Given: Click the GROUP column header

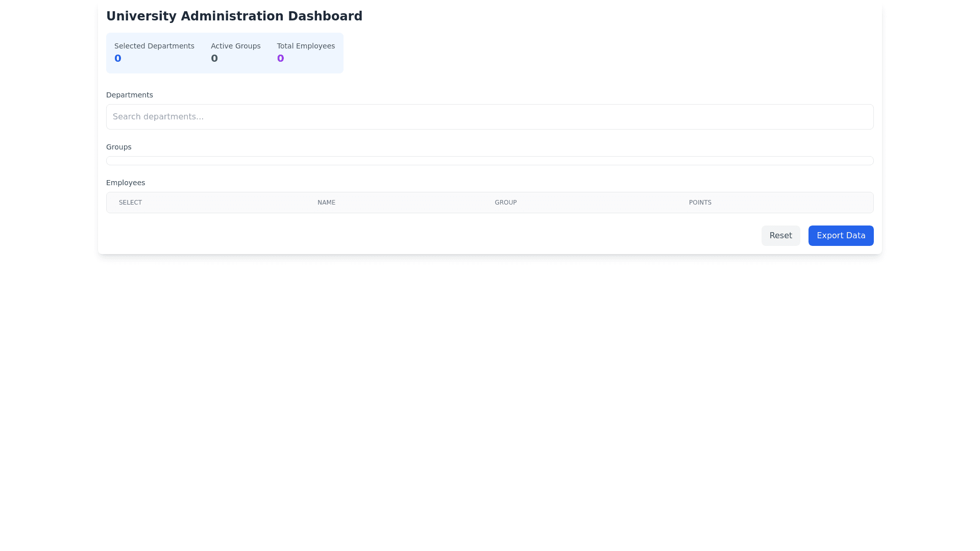Looking at the screenshot, I should click(x=505, y=203).
